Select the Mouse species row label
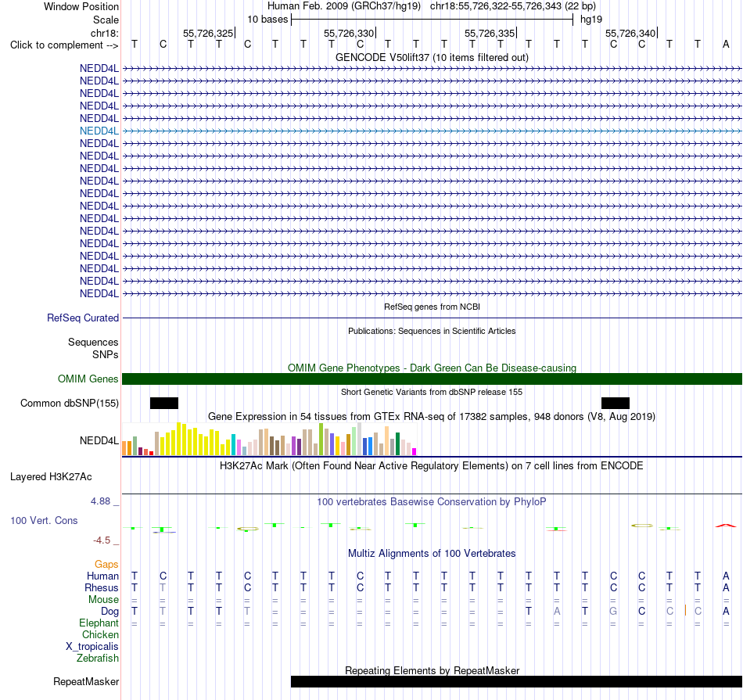The width and height of the screenshot is (743, 700). (x=103, y=600)
